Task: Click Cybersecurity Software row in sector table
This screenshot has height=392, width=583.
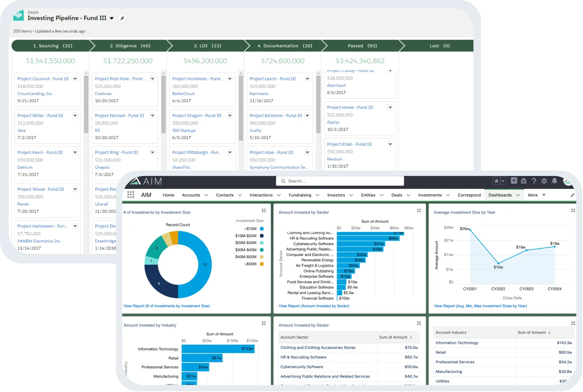Action: point(349,367)
